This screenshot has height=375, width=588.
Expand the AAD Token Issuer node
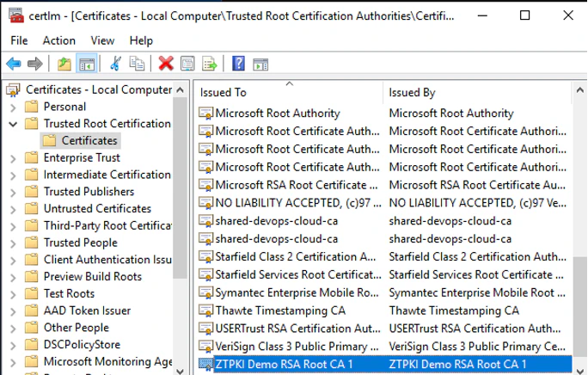click(x=13, y=311)
